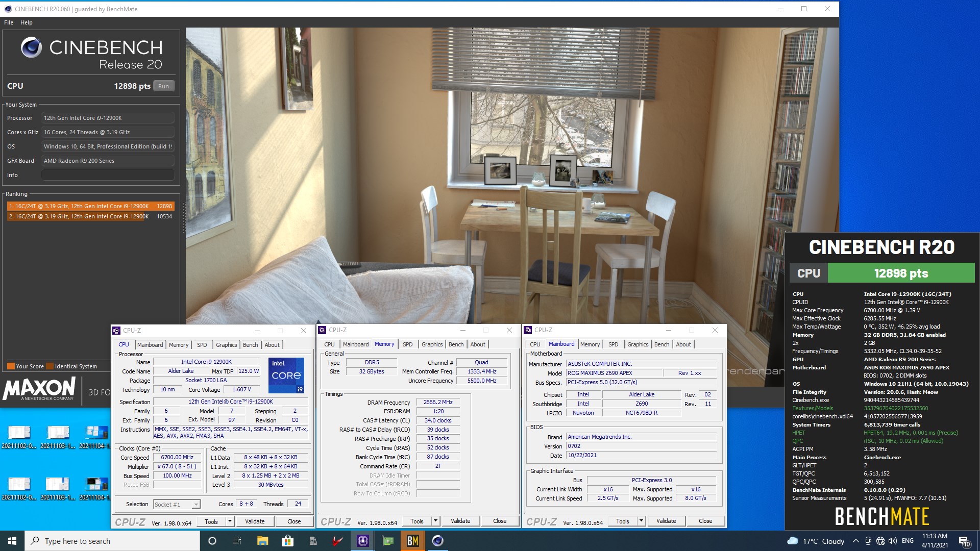Click the CPU-Z icon in the Memory window
This screenshot has width=980, height=551.
tap(322, 330)
